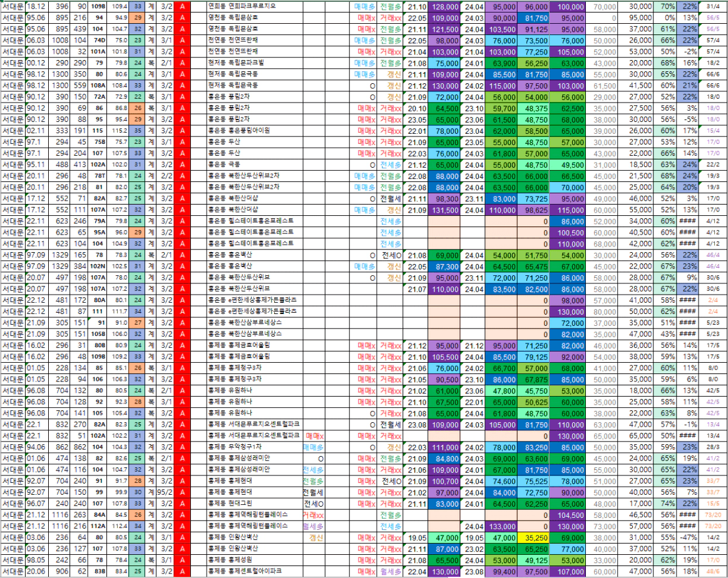Select the cell with value 96,000
728x578 pixels.
[533, 6]
